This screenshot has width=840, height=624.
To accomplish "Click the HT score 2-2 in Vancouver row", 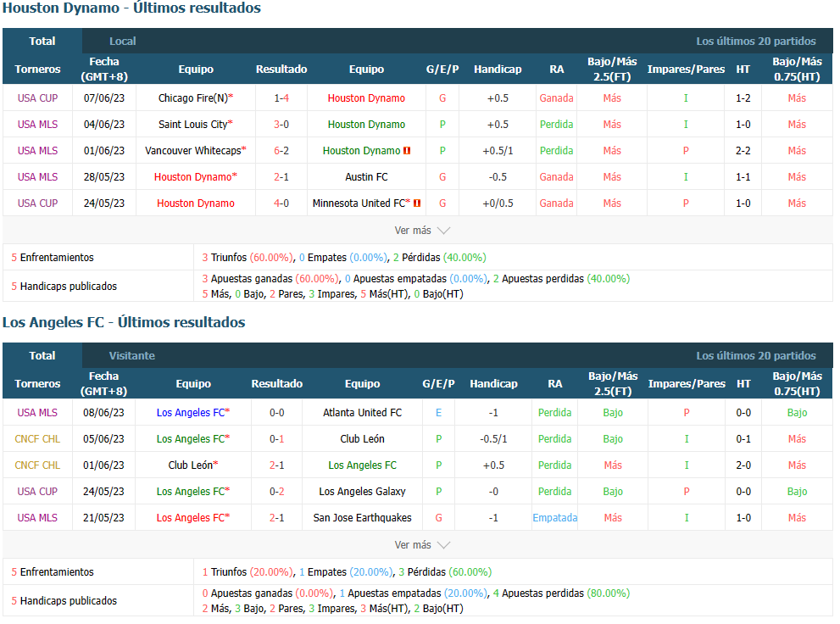I will [743, 151].
